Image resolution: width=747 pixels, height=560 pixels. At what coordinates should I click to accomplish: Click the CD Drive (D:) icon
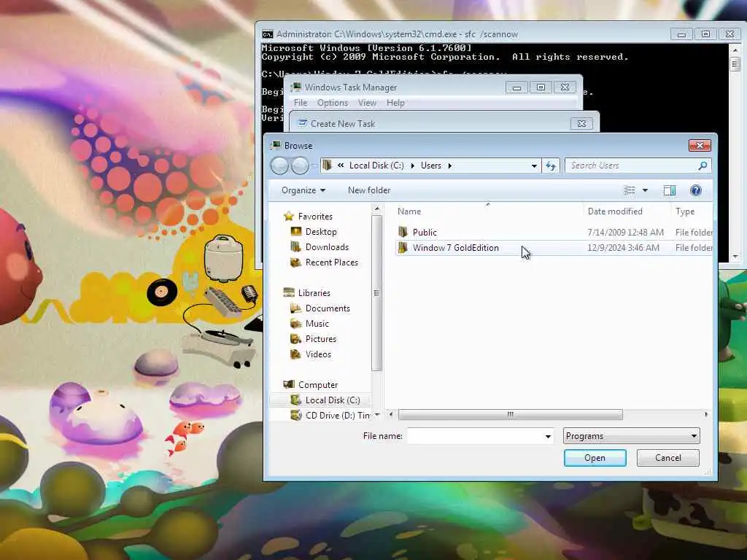(296, 415)
